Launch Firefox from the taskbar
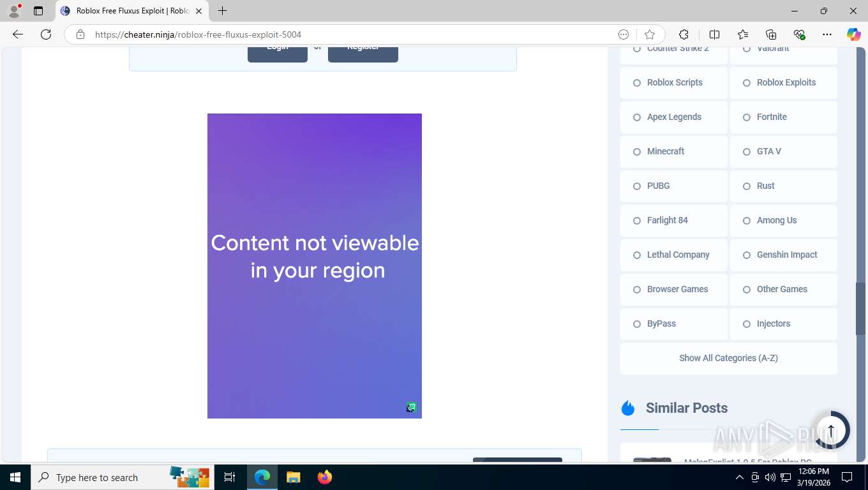868x490 pixels. click(x=325, y=477)
